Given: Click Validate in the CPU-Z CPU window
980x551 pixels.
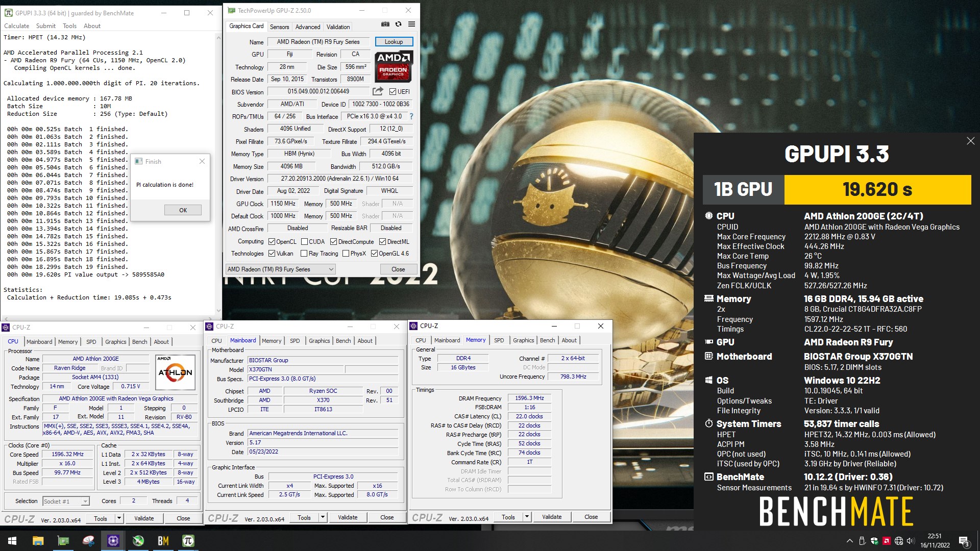Looking at the screenshot, I should pyautogui.click(x=144, y=518).
